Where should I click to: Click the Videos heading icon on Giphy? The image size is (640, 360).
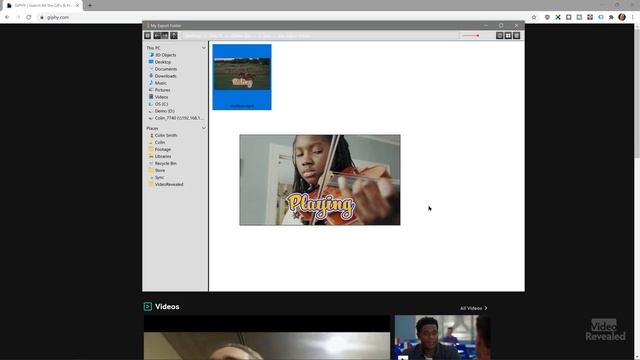(x=148, y=307)
